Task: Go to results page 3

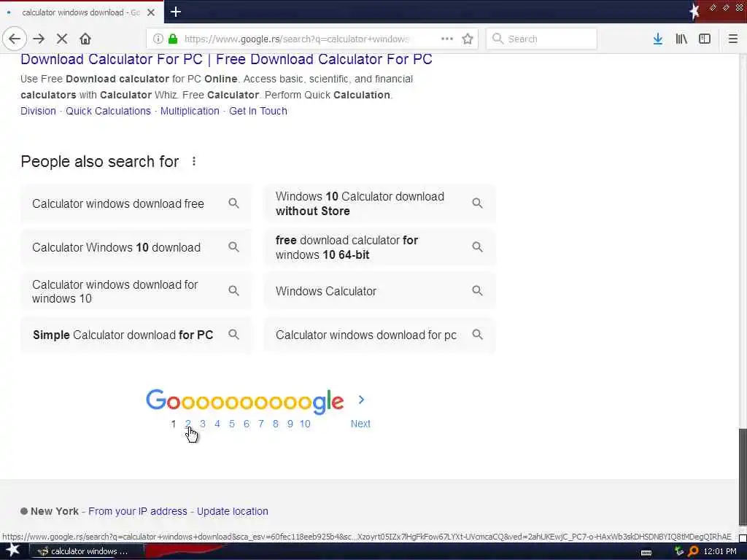Action: (203, 424)
